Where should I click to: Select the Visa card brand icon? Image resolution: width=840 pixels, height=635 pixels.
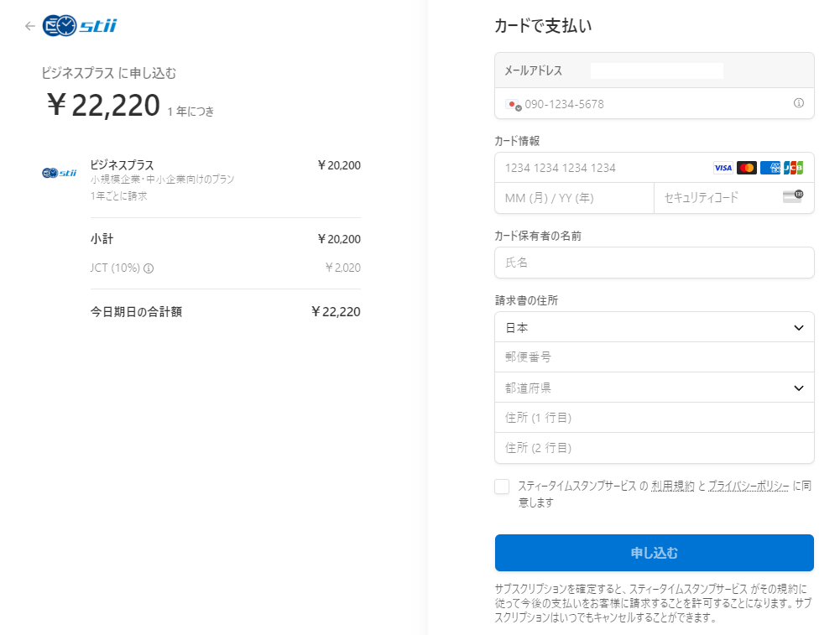click(723, 167)
